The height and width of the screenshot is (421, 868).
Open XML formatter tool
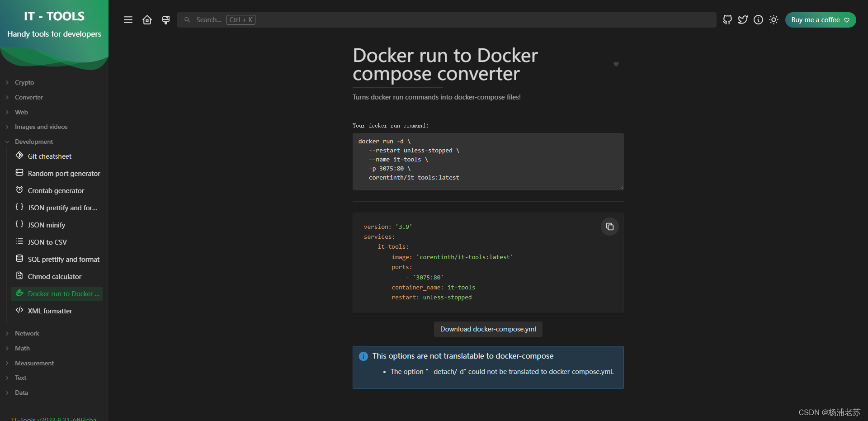coord(57,311)
